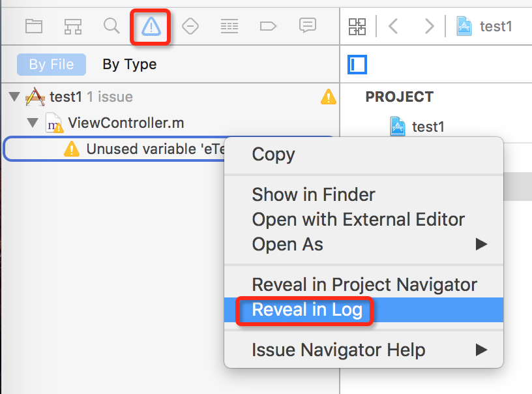Open the Report navigator speech bubble icon
Image resolution: width=532 pixels, height=394 pixels.
(307, 26)
